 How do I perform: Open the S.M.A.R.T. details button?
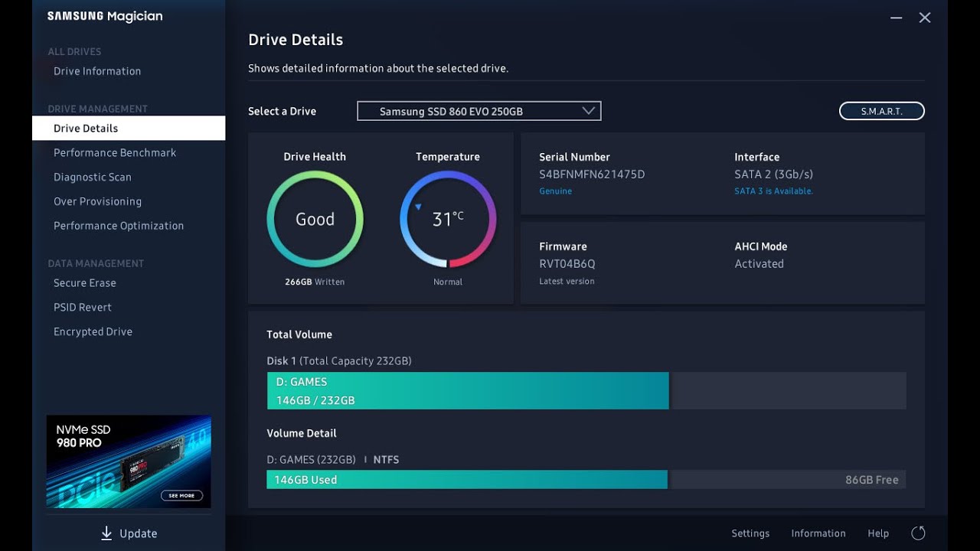[x=882, y=111]
